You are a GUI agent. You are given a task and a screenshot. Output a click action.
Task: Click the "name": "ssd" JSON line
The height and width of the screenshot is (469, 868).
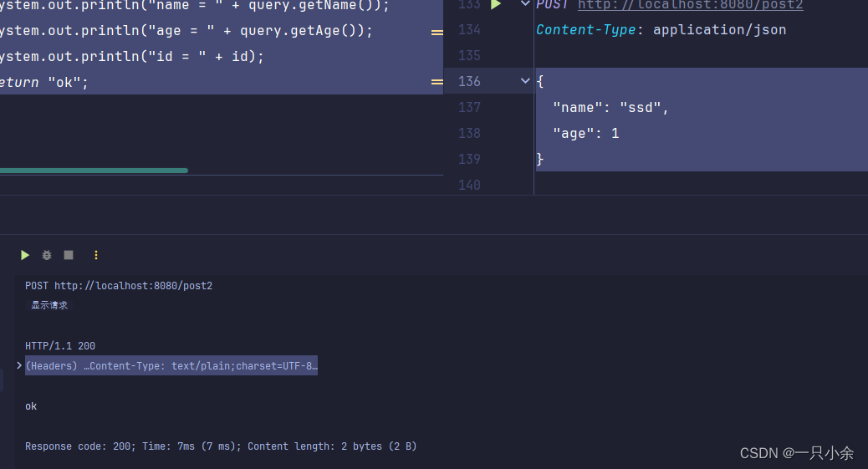[610, 107]
